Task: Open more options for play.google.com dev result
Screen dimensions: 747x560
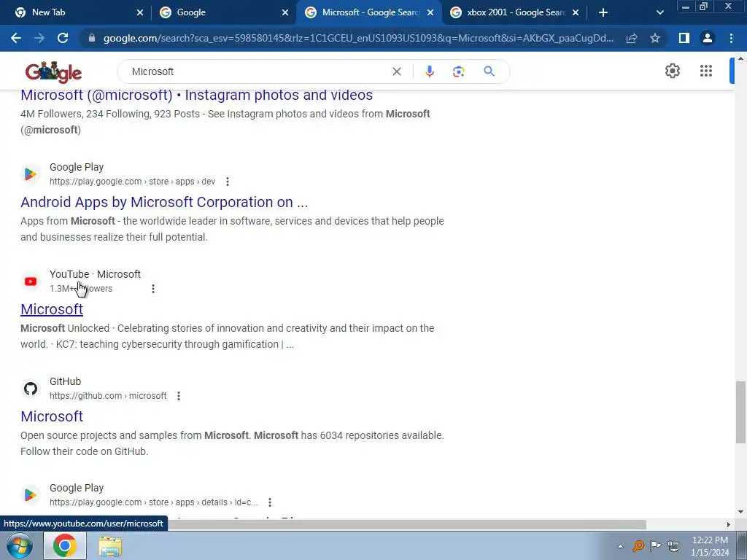Action: tap(228, 182)
